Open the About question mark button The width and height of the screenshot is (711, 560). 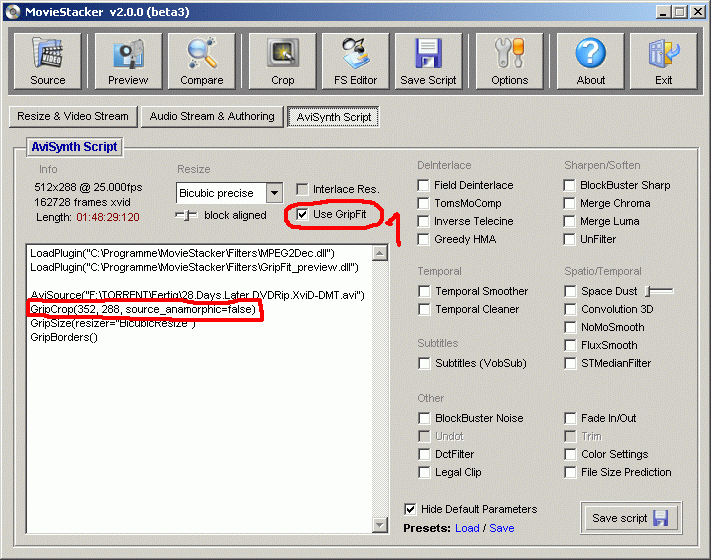click(x=590, y=61)
